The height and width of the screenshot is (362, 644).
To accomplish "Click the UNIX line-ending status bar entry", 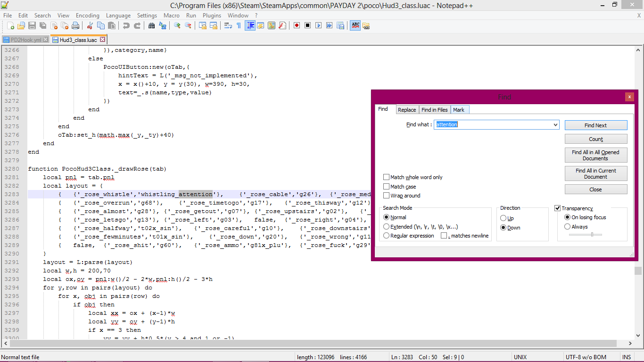I will 520,357.
